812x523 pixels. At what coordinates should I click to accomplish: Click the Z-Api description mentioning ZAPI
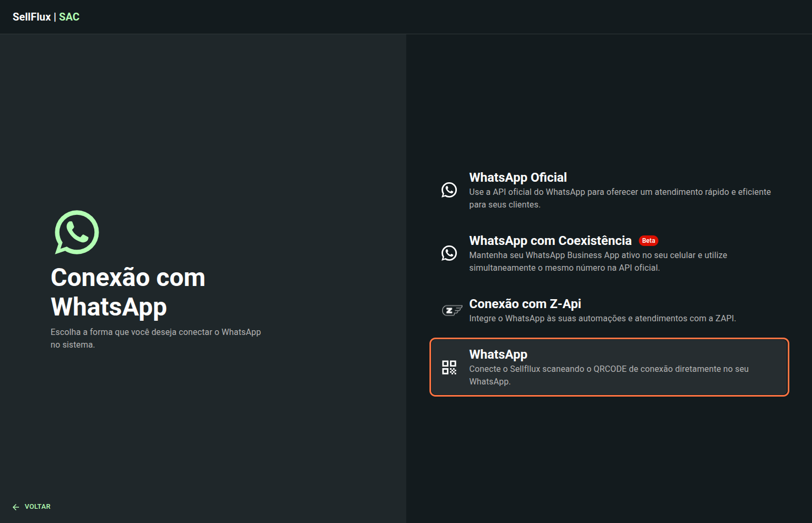pyautogui.click(x=602, y=318)
